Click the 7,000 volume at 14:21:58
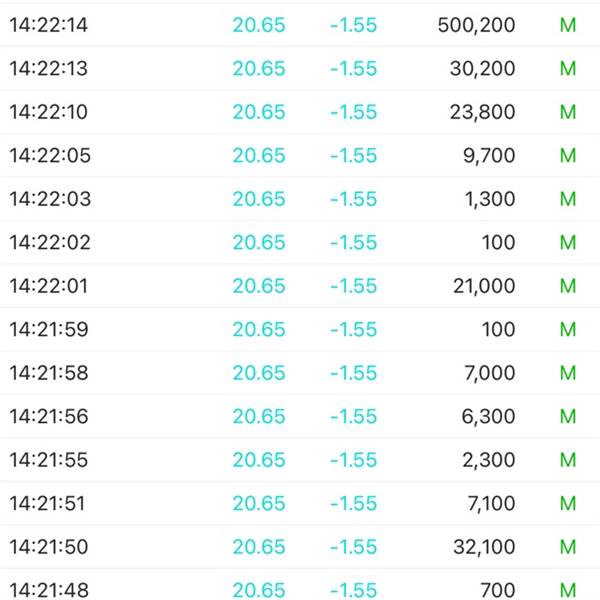Screen dimensions: 600x600 point(490,373)
